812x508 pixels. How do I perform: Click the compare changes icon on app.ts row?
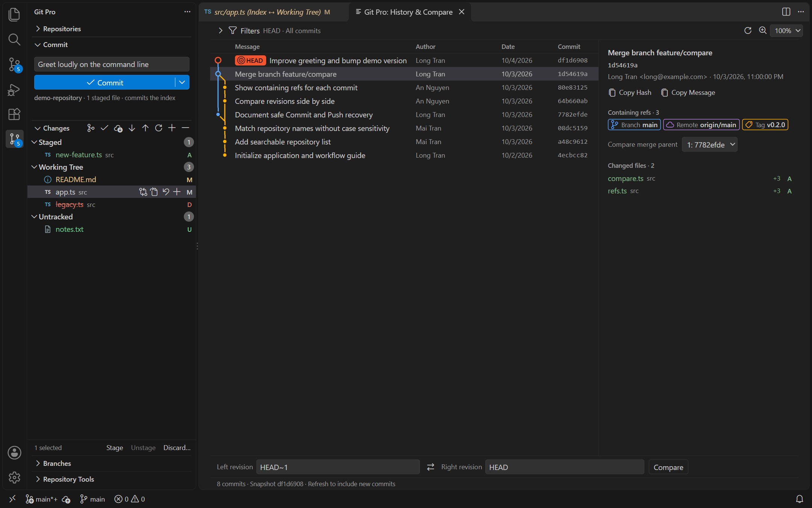point(143,192)
